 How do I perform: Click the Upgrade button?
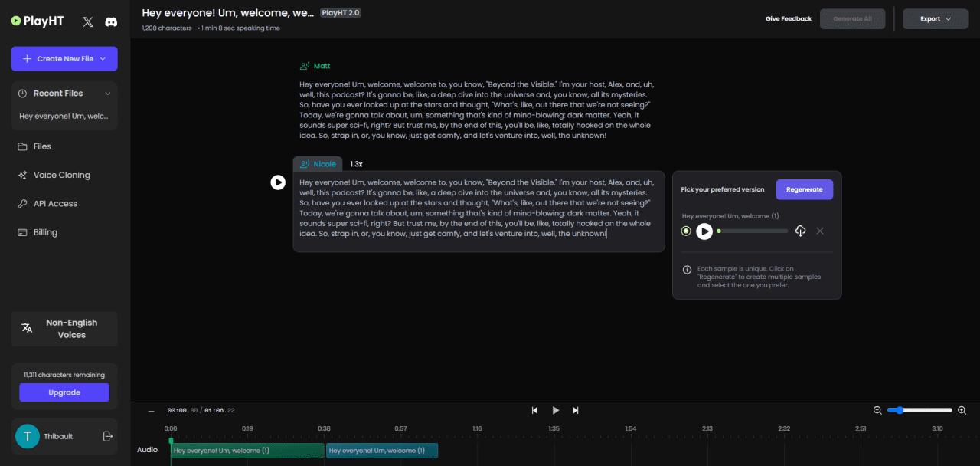64,392
